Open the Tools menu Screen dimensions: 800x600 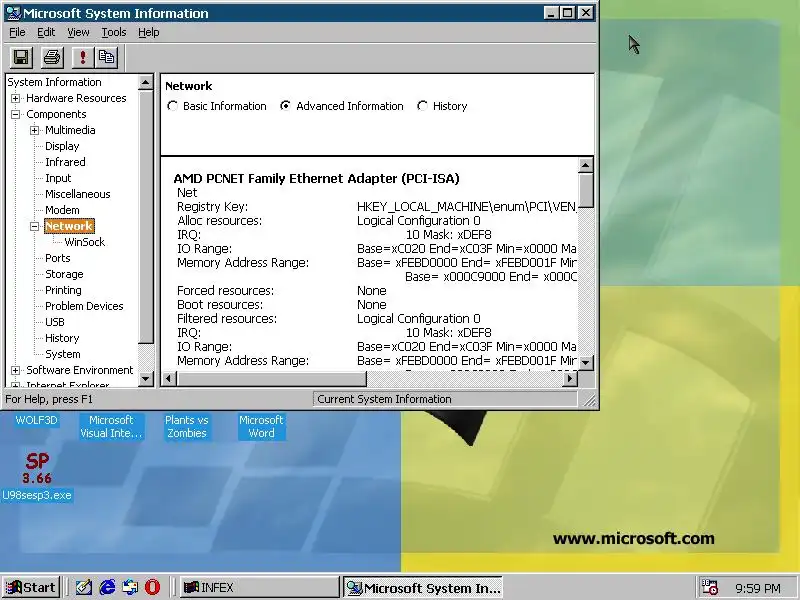[x=113, y=32]
